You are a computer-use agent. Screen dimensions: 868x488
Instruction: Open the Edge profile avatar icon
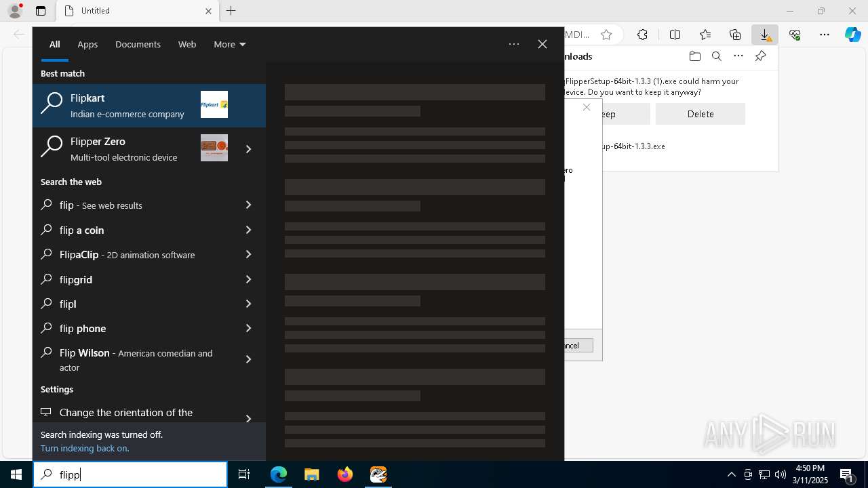[x=15, y=11]
